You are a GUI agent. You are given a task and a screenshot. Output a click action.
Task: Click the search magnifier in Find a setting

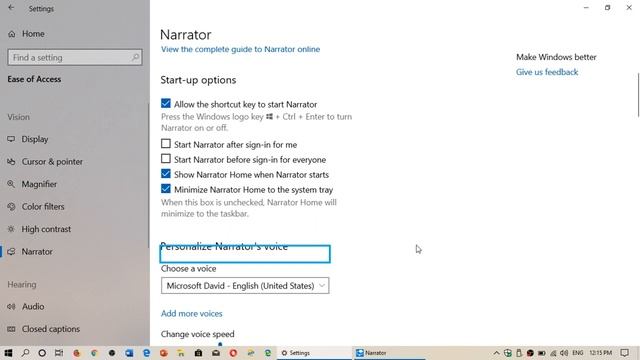point(135,58)
